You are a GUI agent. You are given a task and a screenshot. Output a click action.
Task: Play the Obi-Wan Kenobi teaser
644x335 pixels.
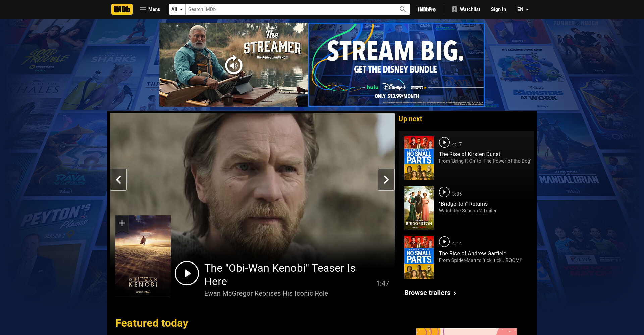pyautogui.click(x=187, y=273)
